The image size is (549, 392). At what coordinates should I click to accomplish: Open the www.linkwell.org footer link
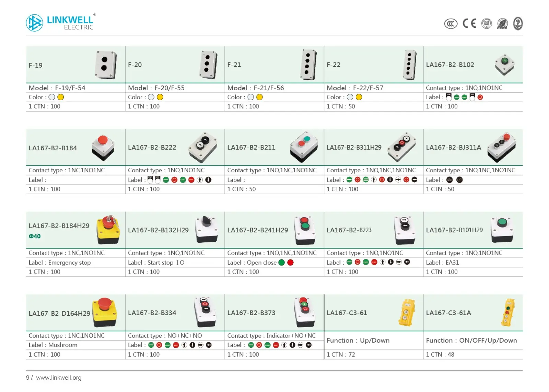pos(59,378)
